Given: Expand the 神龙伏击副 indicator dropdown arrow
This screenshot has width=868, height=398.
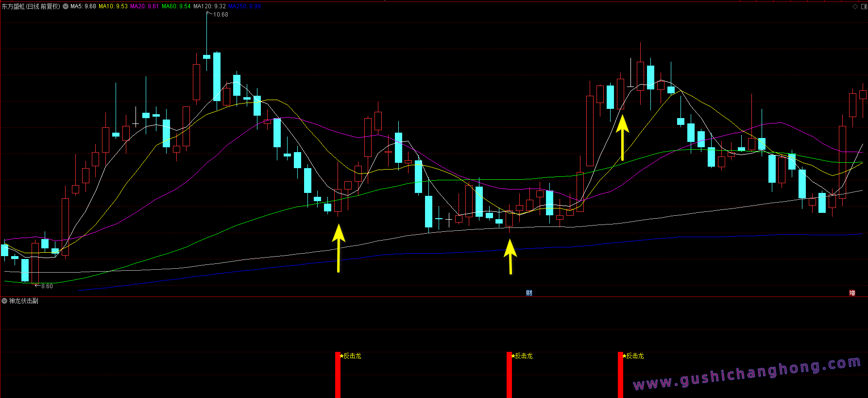Looking at the screenshot, I should point(4,301).
